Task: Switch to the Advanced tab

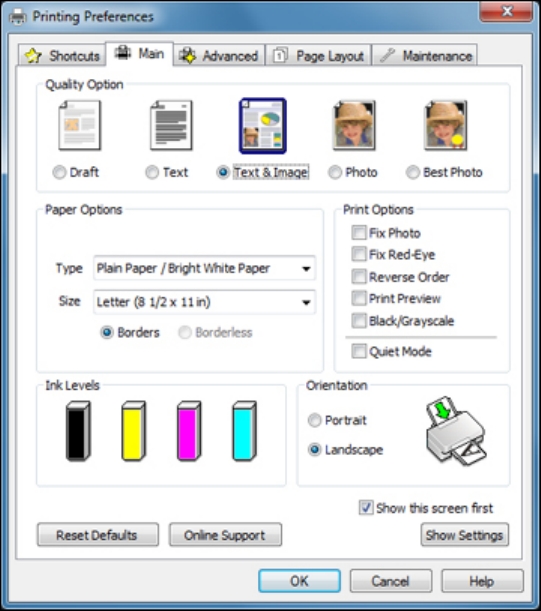Action: (219, 55)
